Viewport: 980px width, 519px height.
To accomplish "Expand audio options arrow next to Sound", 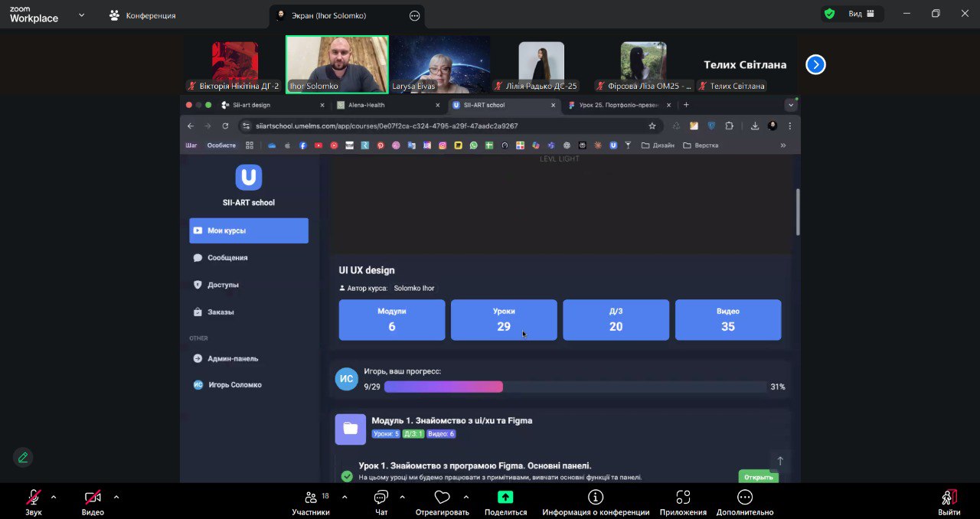I will tap(54, 497).
